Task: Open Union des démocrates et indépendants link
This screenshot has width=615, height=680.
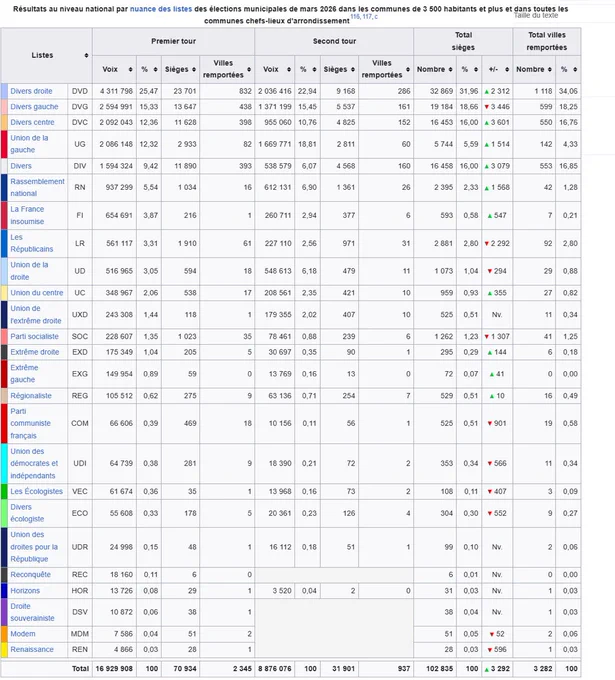Action: 34,463
